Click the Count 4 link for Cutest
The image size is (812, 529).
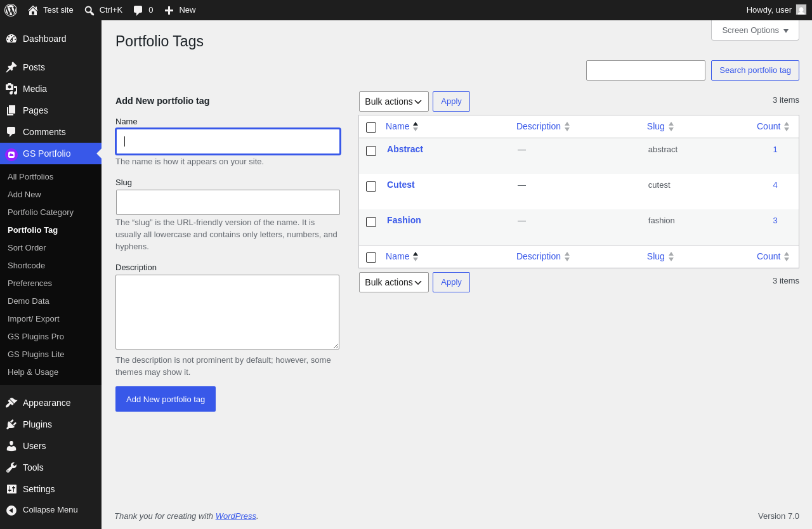pyautogui.click(x=775, y=185)
